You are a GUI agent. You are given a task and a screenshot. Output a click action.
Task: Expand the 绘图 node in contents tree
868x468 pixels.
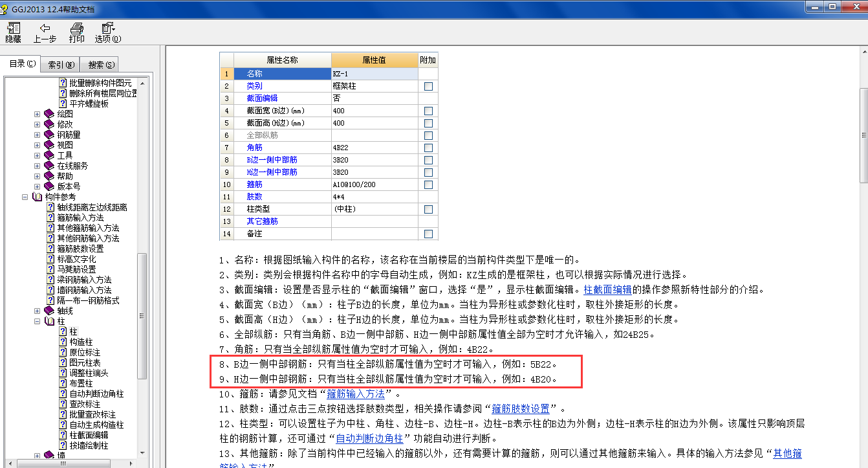pyautogui.click(x=37, y=114)
